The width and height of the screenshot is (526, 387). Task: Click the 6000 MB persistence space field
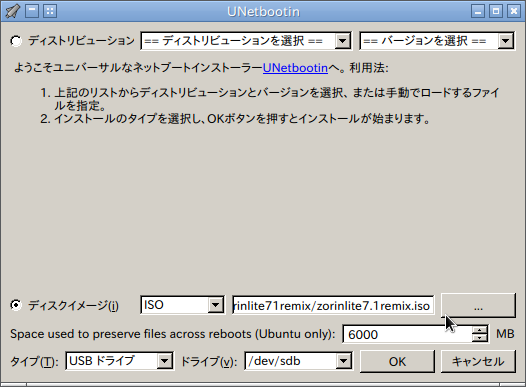(x=407, y=334)
